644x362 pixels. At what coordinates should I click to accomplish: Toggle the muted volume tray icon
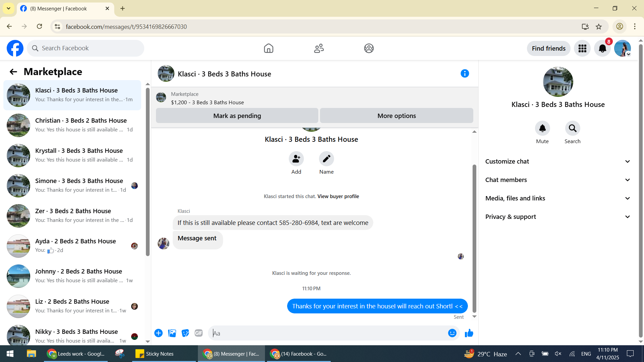558,354
